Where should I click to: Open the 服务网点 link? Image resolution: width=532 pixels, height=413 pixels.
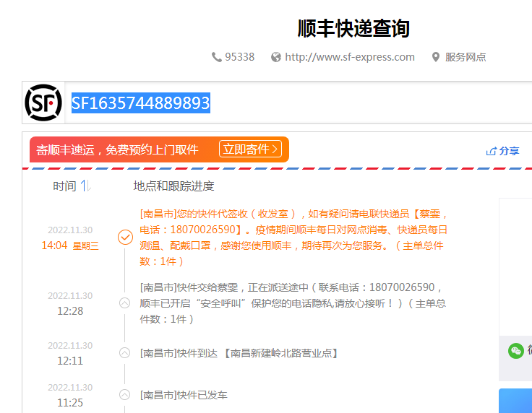[465, 57]
